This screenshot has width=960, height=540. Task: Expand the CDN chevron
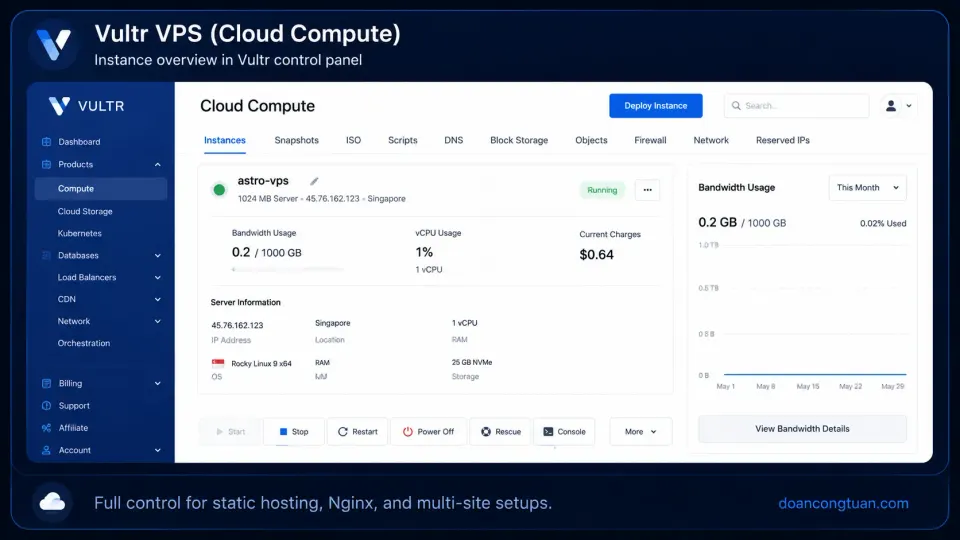coord(157,299)
